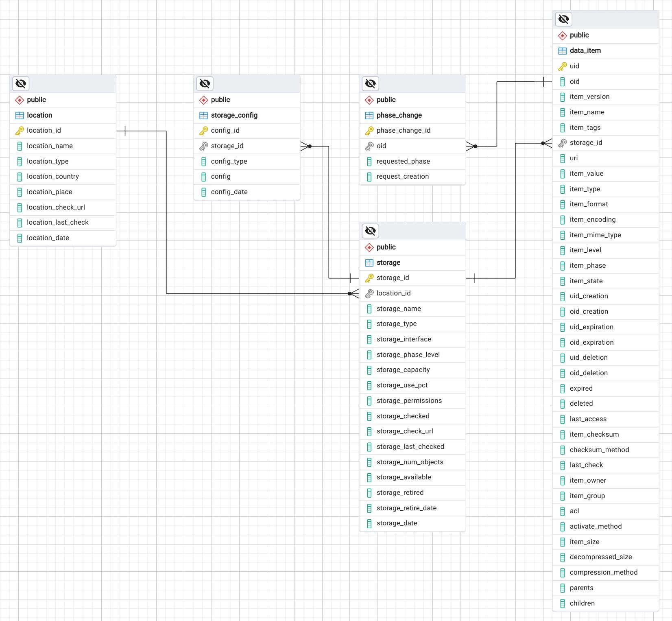Toggle column details on the storage table
Screen dimensions: 672x621
(370, 231)
